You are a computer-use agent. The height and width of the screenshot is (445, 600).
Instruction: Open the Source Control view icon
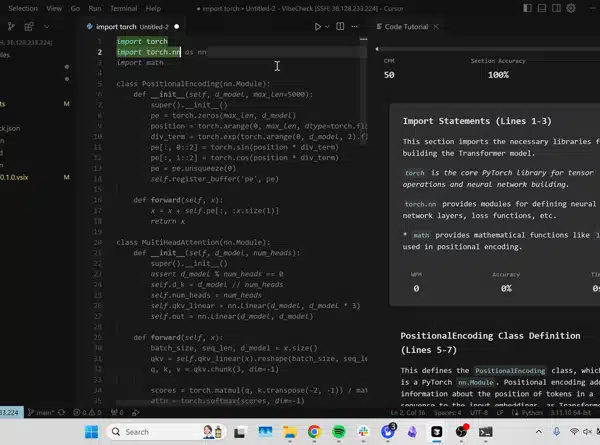point(11,26)
